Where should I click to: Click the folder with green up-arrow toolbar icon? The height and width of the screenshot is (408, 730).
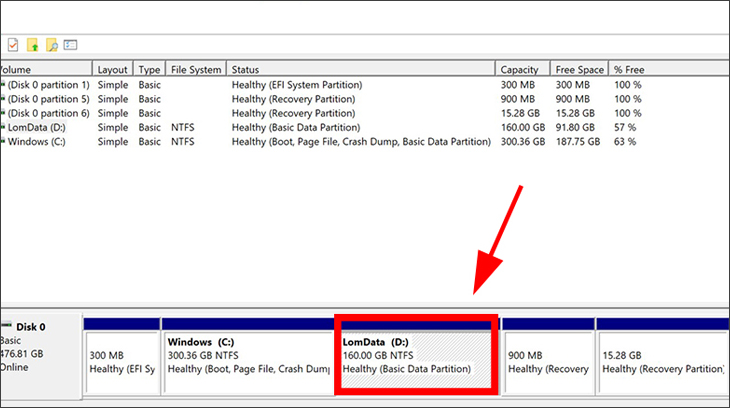pyautogui.click(x=33, y=45)
